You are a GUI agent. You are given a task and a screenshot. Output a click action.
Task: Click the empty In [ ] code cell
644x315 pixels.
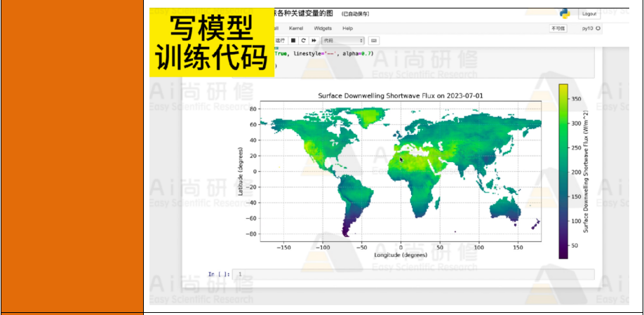click(x=413, y=274)
